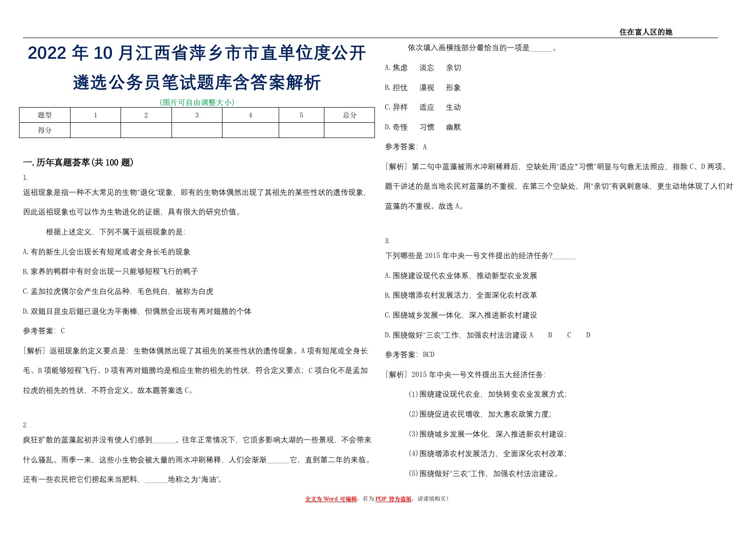Click question 1's '参考答案: C' line
This screenshot has width=756, height=534.
click(44, 331)
